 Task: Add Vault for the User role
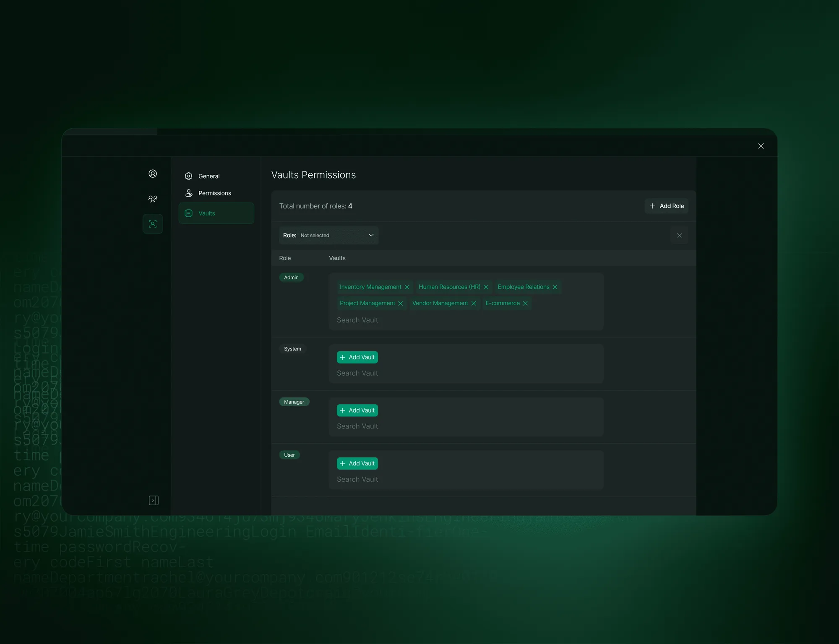point(357,463)
